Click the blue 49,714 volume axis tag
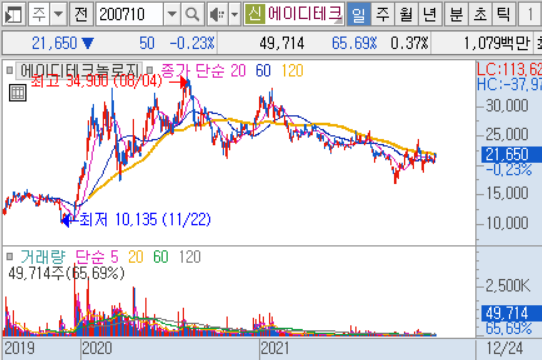The image size is (542, 360). (512, 313)
